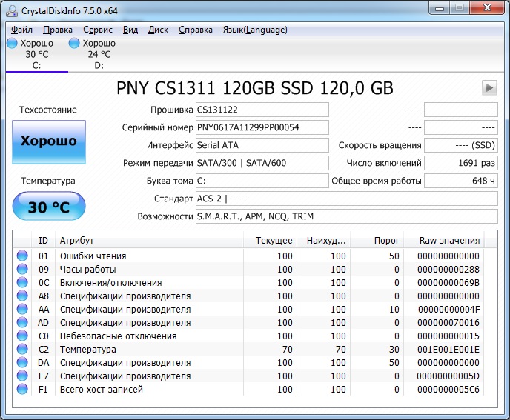
Task: Minimize the CrystalDiskInfo window
Action: tap(440, 8)
